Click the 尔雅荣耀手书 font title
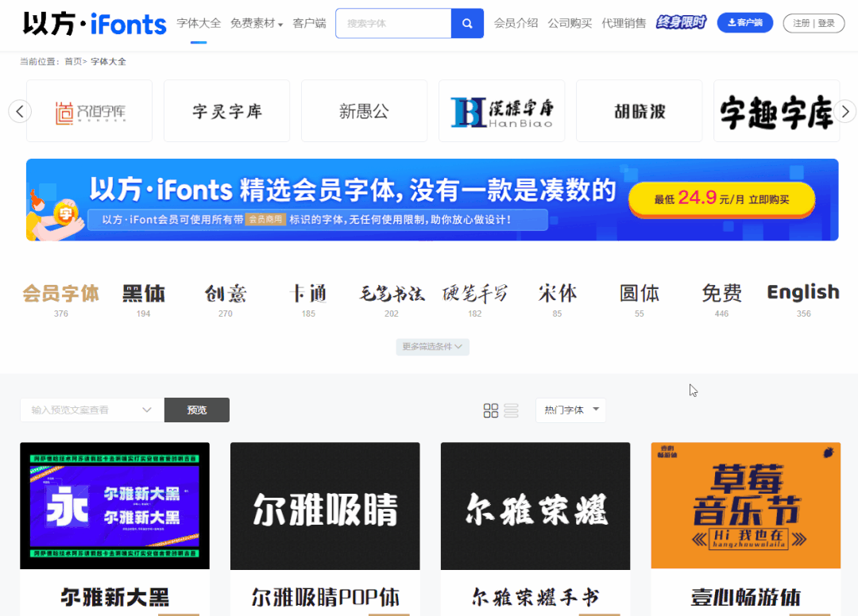Screen dimensions: 858x616 coord(535,598)
